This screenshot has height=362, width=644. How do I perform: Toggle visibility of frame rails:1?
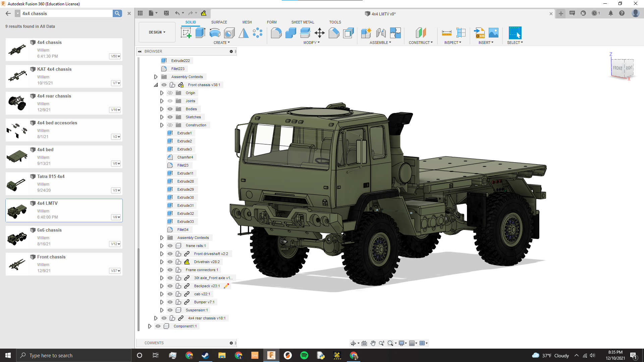coord(170,246)
